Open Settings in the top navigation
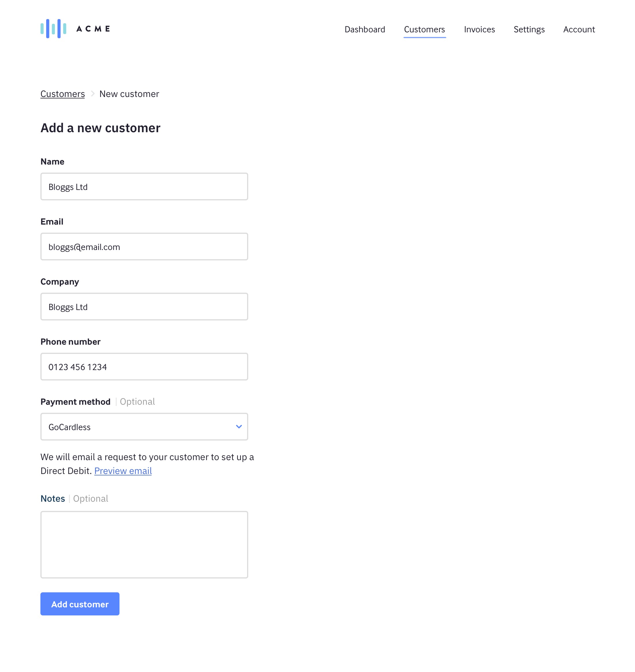This screenshot has height=672, width=635. (x=529, y=29)
